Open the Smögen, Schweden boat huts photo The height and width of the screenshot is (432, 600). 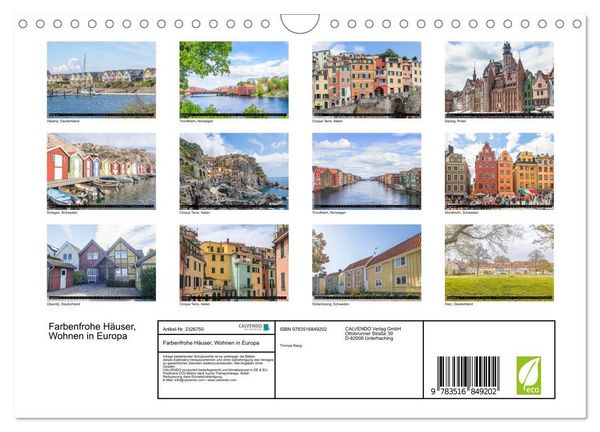101,171
